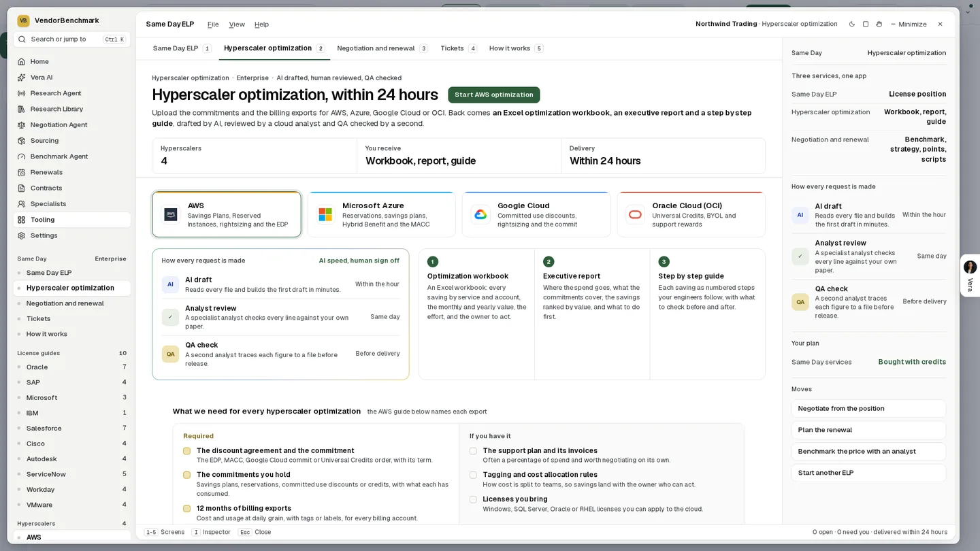Open the Help menu
Image resolution: width=980 pixels, height=551 pixels.
pos(261,24)
